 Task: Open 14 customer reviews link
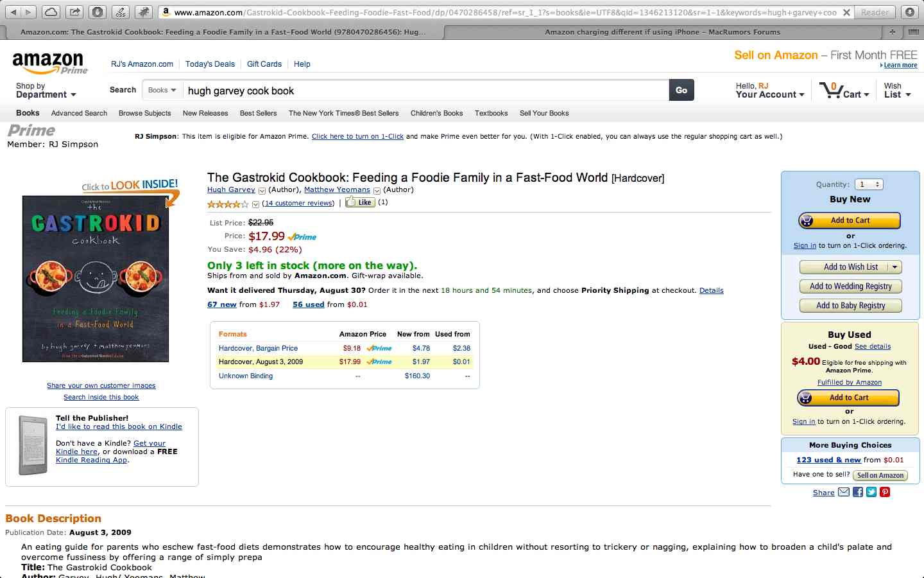[298, 203]
